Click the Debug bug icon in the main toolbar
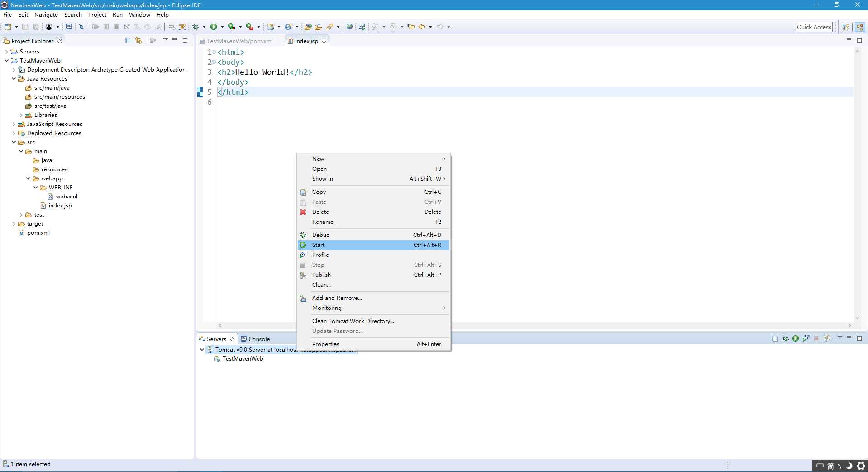 tap(196, 27)
